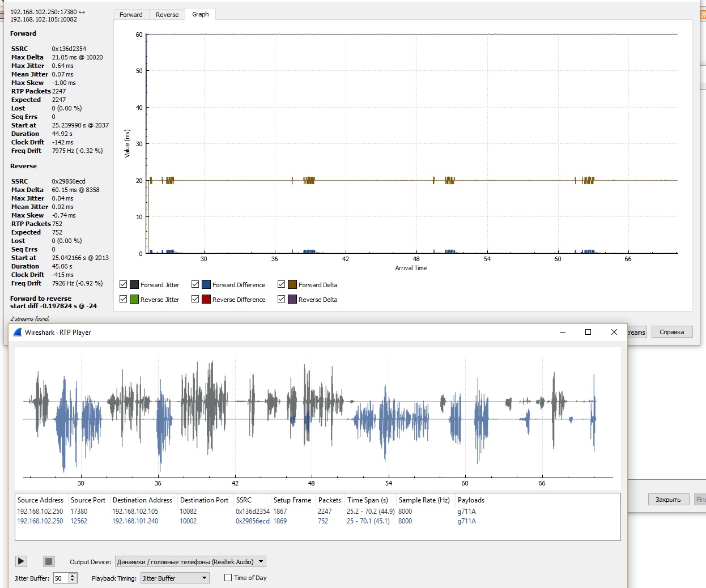Expand the Playback Timing combo box
This screenshot has width=706, height=588.
pyautogui.click(x=175, y=578)
